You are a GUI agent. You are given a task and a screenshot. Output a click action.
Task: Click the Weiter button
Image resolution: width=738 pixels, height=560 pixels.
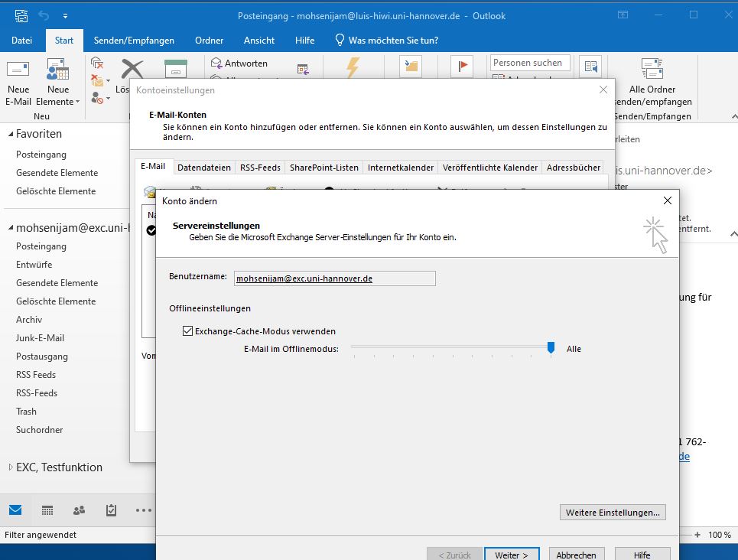coord(512,554)
